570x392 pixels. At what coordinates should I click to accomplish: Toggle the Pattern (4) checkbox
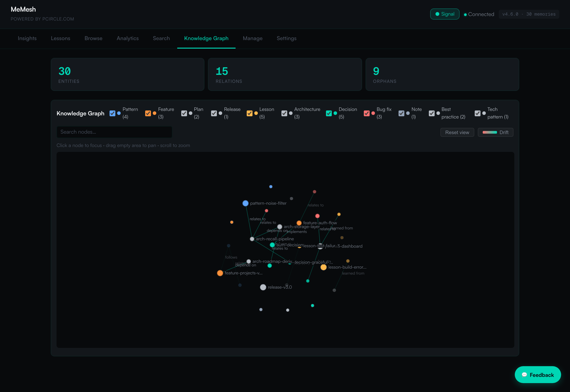coord(112,113)
